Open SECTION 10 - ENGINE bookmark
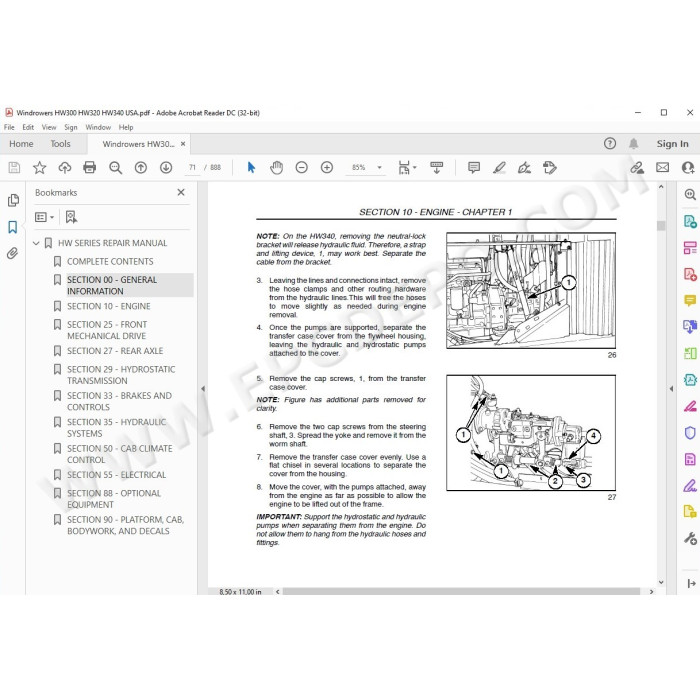Screen dimensions: 700x700 pyautogui.click(x=108, y=306)
